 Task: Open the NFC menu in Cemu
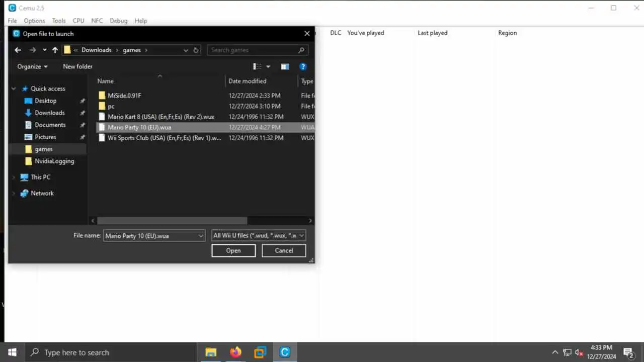click(97, 21)
